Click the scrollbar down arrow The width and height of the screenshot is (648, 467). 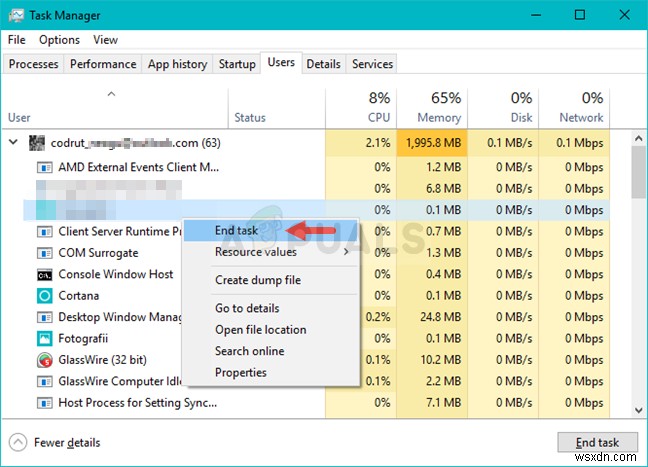pos(638,410)
